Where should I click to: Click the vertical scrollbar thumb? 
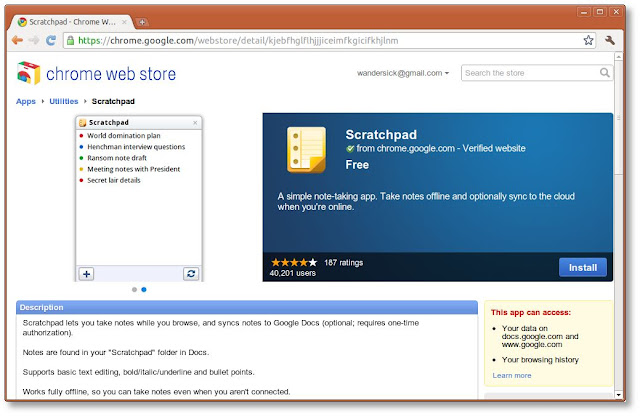[x=618, y=118]
